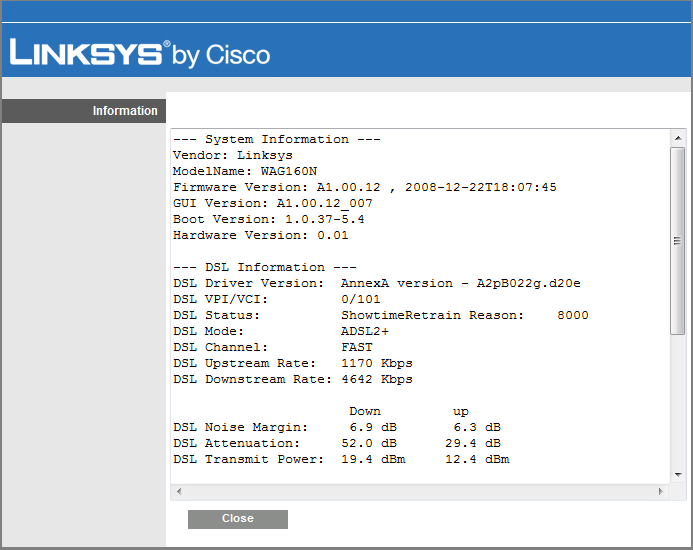The image size is (693, 550).
Task: Click the Linksys by Cisco logo
Action: pyautogui.click(x=140, y=53)
